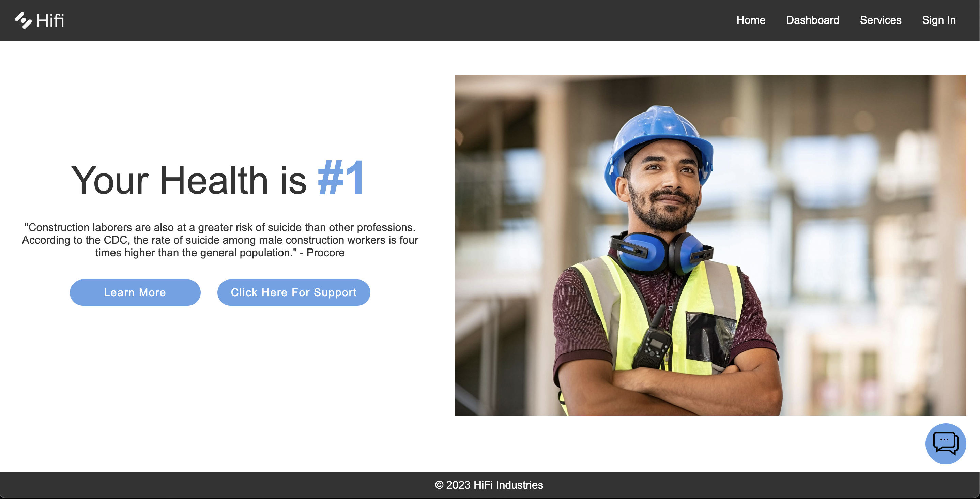Open the Dashboard nav item
This screenshot has height=499, width=980.
click(812, 20)
